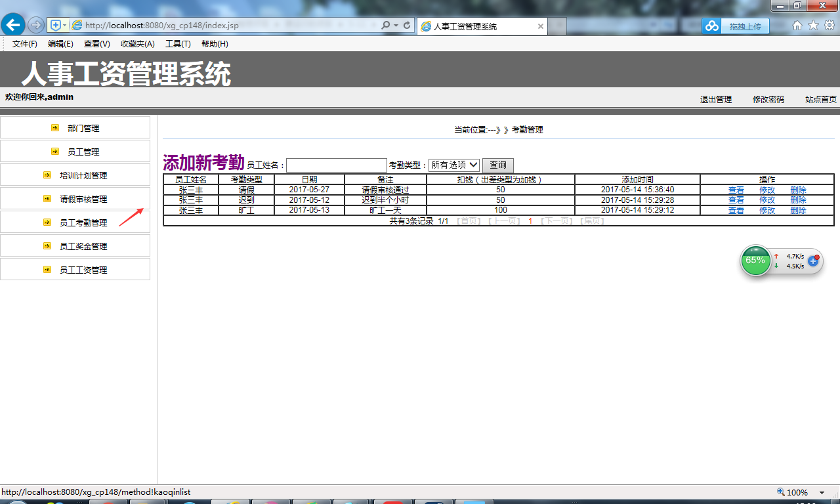Click 站点首页 link
This screenshot has height=504, width=840.
tap(821, 100)
